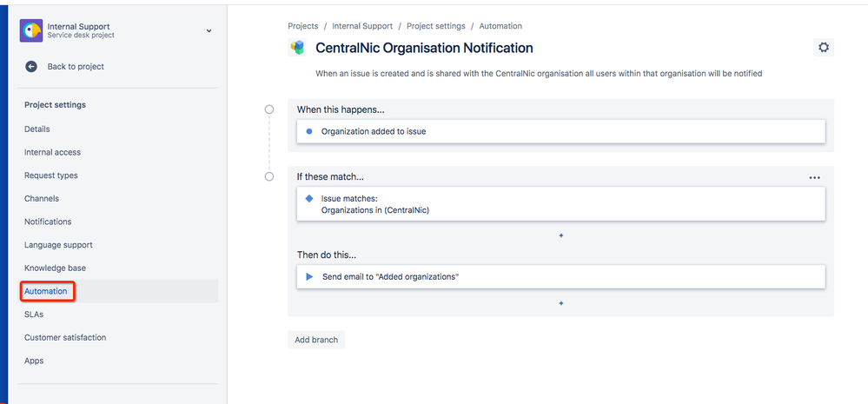Click the When this happens heading
Screen dimensions: 868x404
point(341,109)
